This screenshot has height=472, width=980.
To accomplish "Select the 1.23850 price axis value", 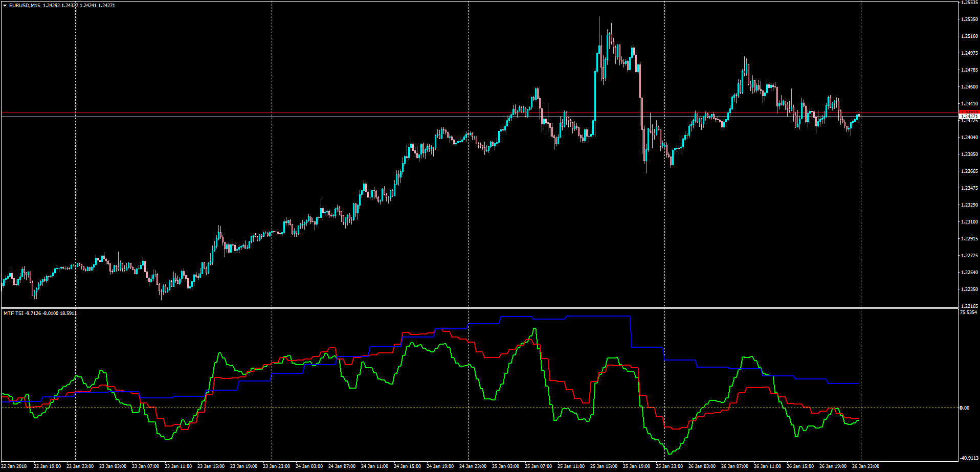I will point(970,154).
